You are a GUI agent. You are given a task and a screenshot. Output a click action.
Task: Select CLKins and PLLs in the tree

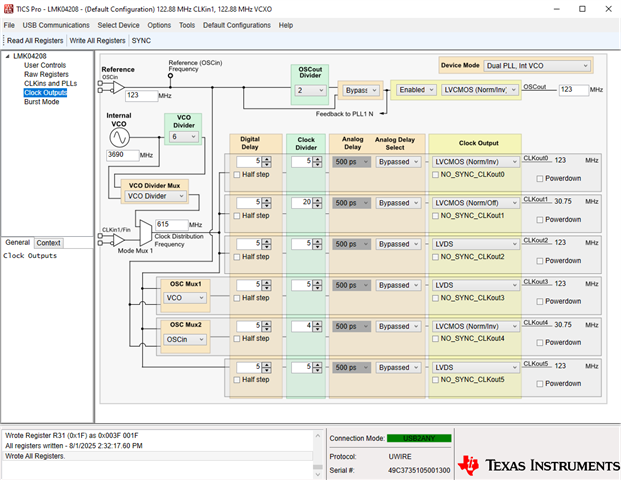coord(50,84)
